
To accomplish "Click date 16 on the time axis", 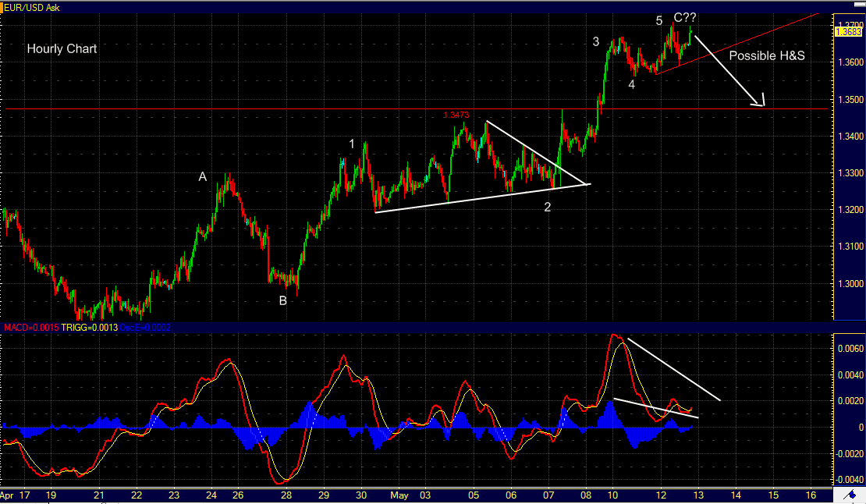I will 811,495.
